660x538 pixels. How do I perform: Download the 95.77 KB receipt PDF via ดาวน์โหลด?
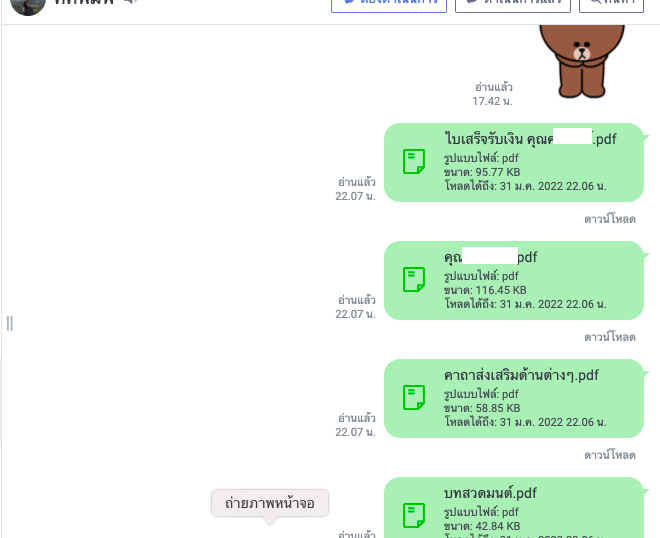tap(609, 219)
